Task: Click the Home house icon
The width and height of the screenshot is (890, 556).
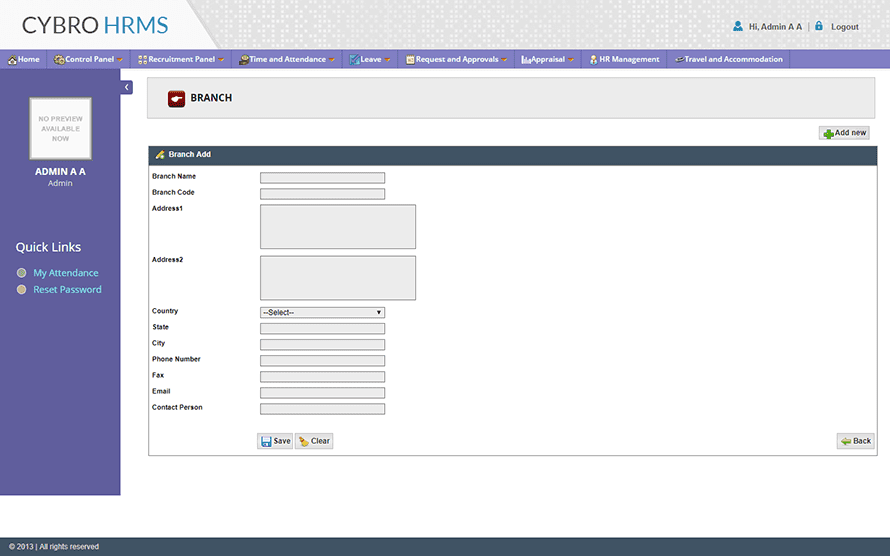Action: click(12, 60)
